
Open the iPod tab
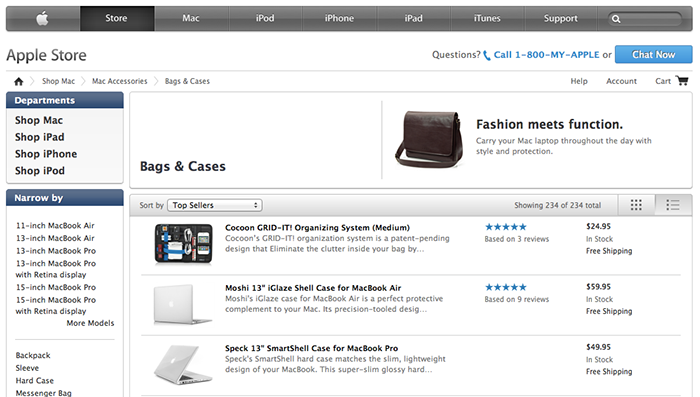point(265,18)
